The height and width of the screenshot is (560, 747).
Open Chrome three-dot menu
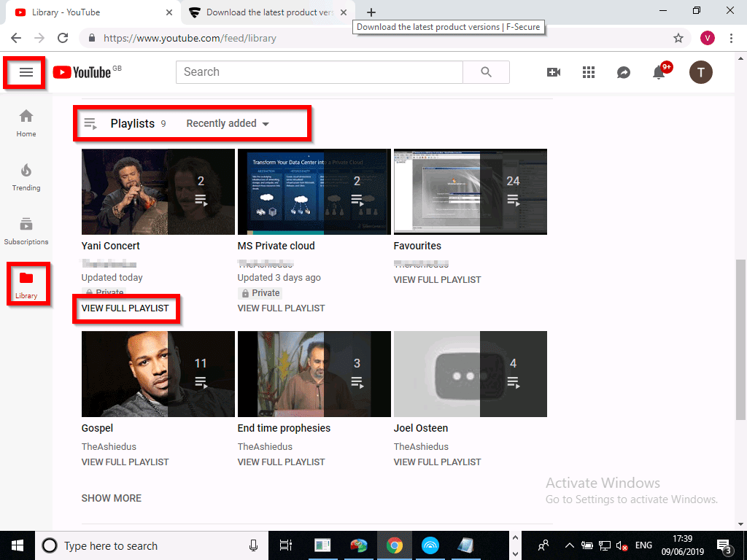(731, 38)
